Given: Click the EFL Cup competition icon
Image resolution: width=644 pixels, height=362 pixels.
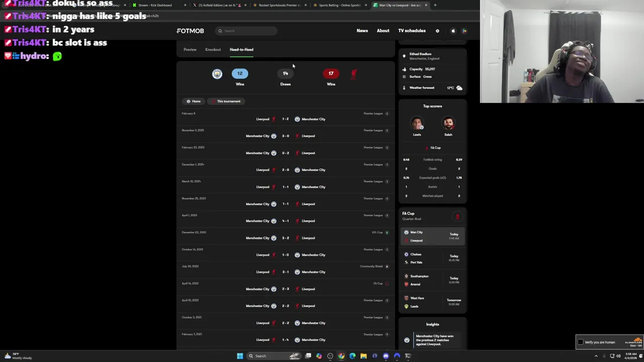Looking at the screenshot, I should point(387,233).
